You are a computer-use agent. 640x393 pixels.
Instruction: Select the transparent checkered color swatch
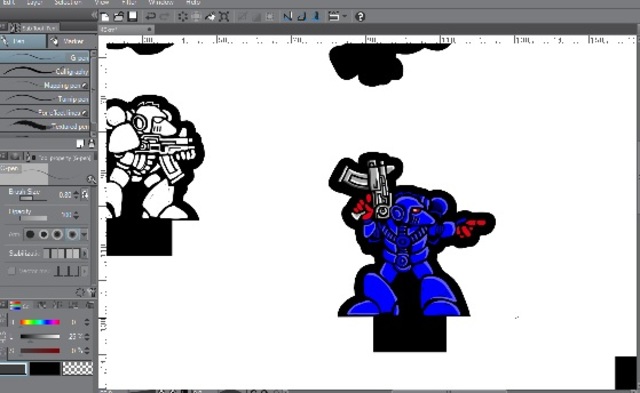78,369
